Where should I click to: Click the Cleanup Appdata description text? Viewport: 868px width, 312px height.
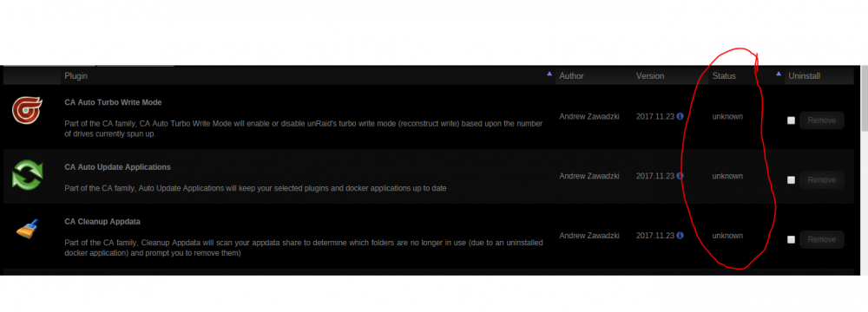coord(303,248)
